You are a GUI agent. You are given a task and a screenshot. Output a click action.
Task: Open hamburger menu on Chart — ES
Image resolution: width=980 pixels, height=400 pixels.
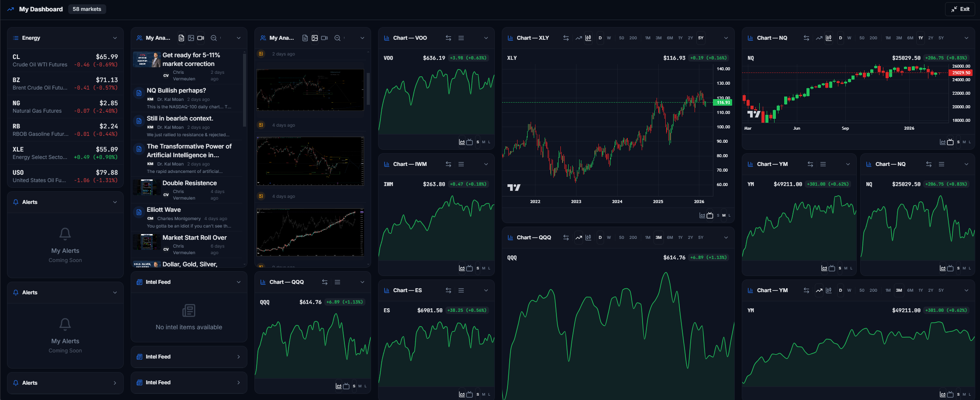point(461,290)
